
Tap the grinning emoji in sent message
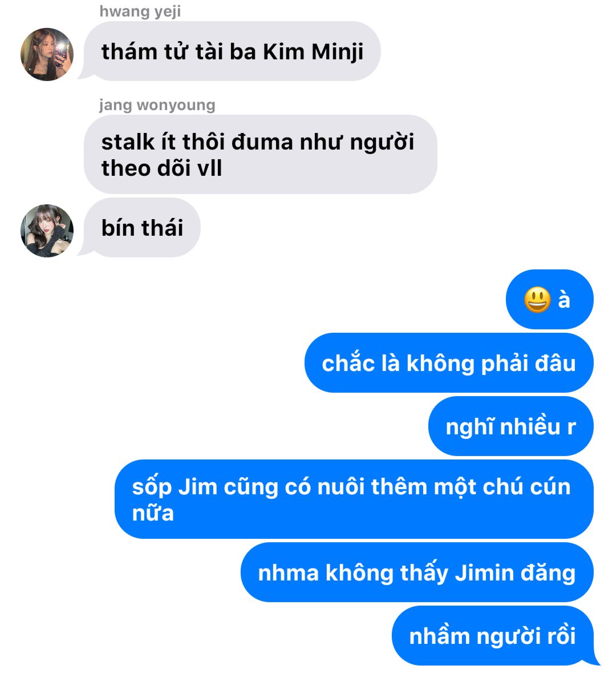click(x=537, y=299)
